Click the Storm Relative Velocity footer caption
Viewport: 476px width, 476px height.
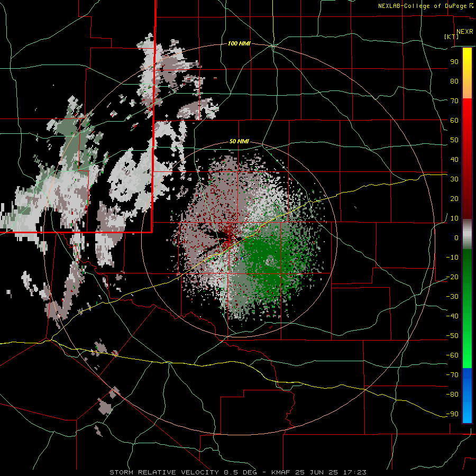coord(237,472)
